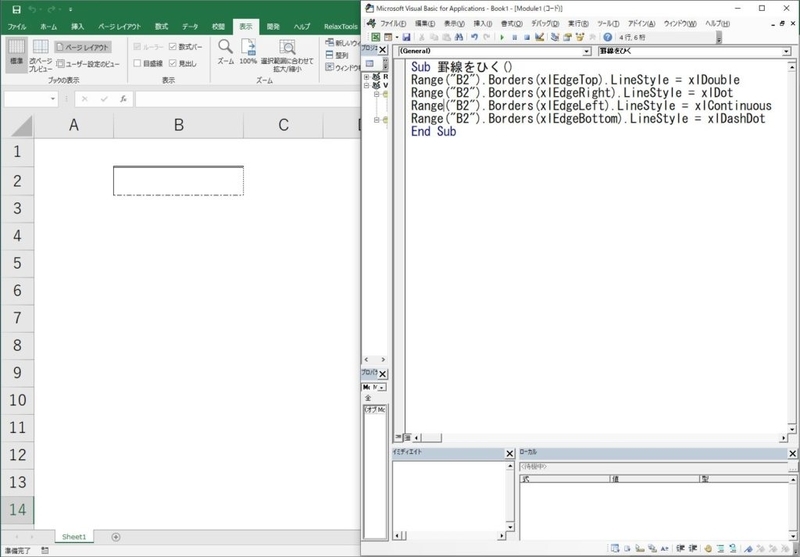Toggle Design Mode icon in VBA toolbar
Viewport: 800px width, 557px height.
point(539,37)
